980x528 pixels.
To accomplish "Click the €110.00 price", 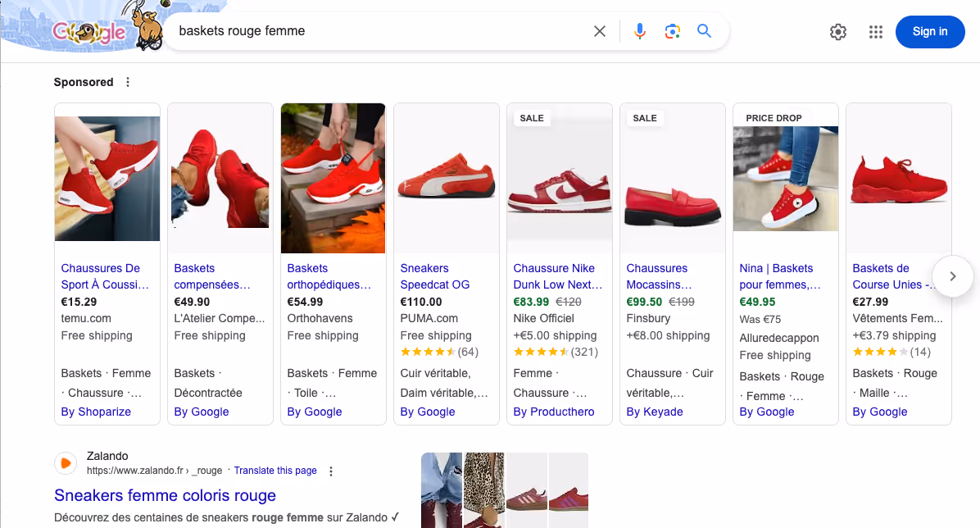I will tap(421, 302).
